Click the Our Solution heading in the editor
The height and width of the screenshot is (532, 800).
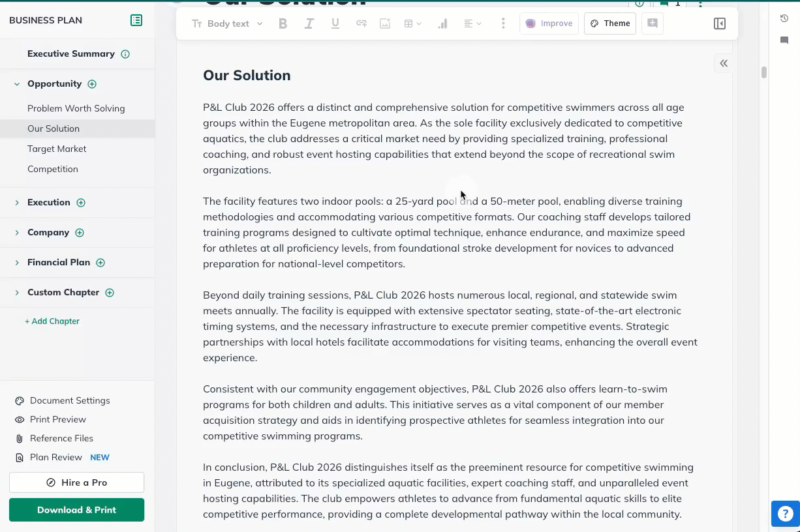point(247,75)
